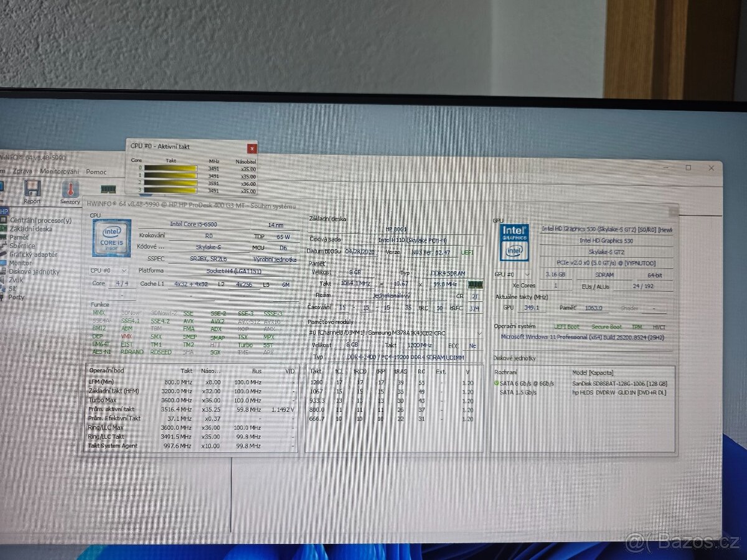This screenshot has width=747, height=560.
Task: Click the Ring/LLC Max row
Action: pos(191,427)
